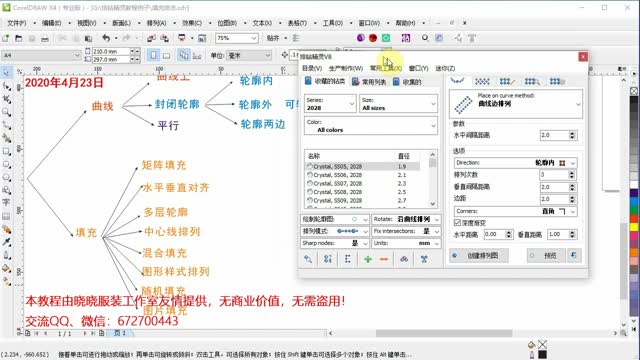Open the Units mm dropdown

tap(406, 243)
